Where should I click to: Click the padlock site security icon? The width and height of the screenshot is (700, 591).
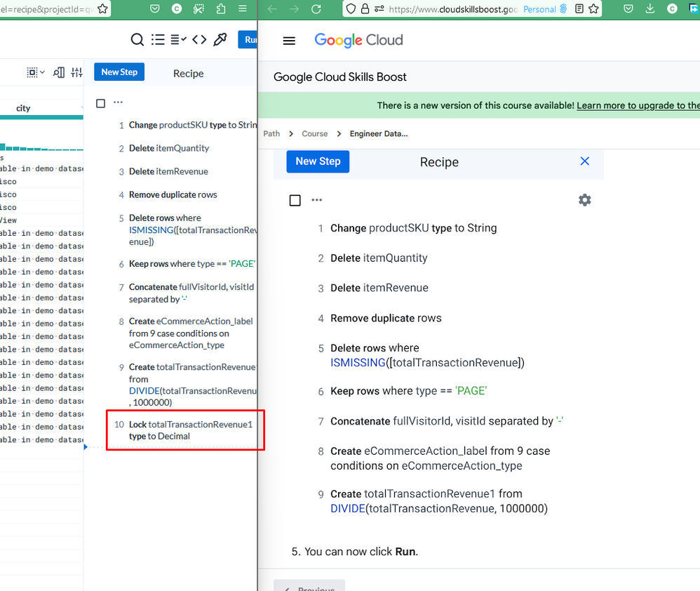coord(365,9)
